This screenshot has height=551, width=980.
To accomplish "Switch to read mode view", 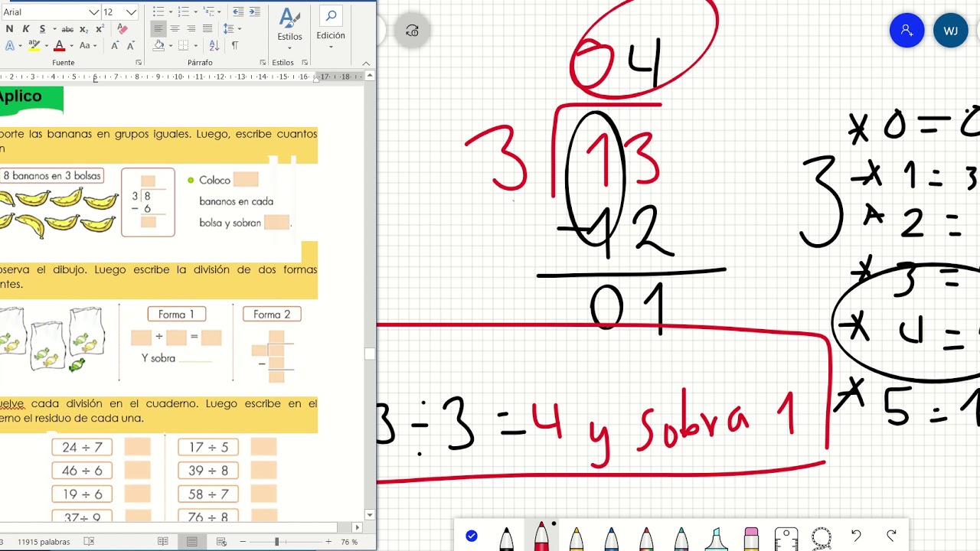I will [162, 542].
